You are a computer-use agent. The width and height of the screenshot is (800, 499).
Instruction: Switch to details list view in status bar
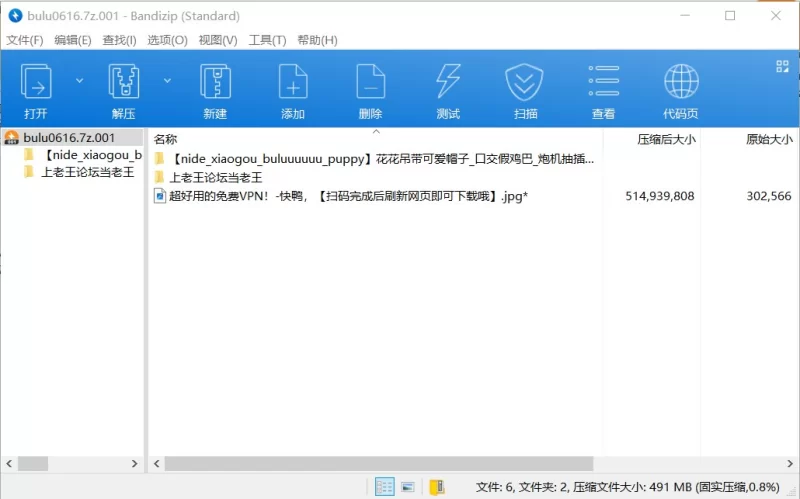384,487
